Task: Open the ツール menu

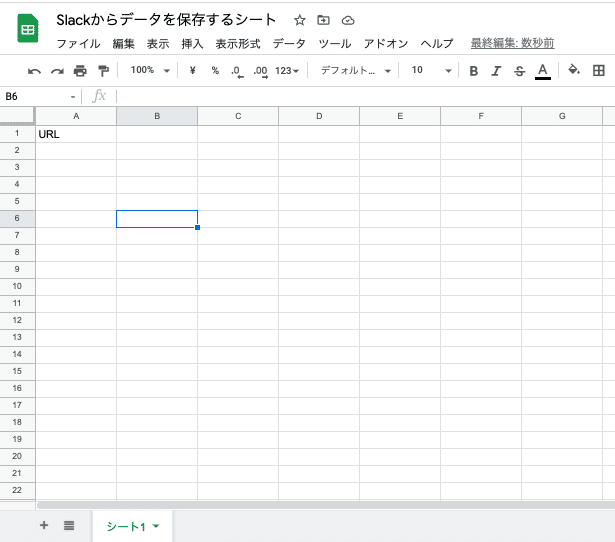Action: pyautogui.click(x=335, y=44)
